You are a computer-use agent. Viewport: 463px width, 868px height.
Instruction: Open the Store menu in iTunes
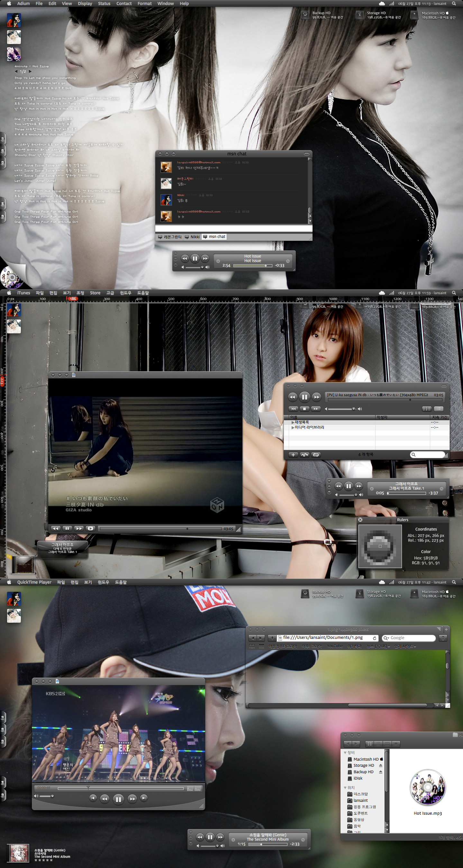click(x=95, y=293)
